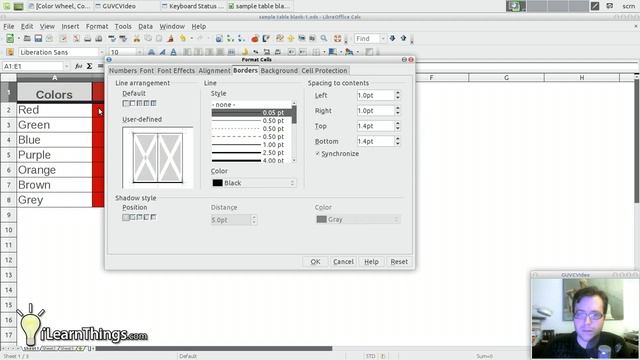640x360 pixels.
Task: Click the Reset button
Action: click(x=399, y=262)
